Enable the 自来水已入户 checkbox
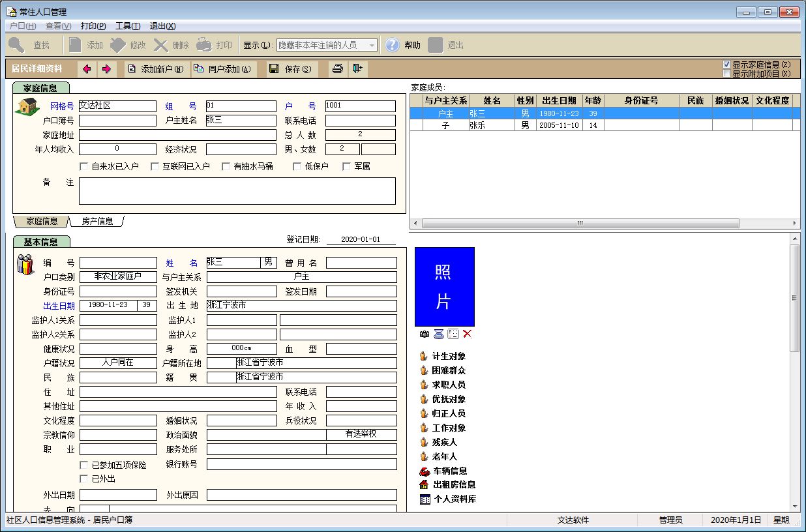806x532 pixels. click(x=83, y=167)
